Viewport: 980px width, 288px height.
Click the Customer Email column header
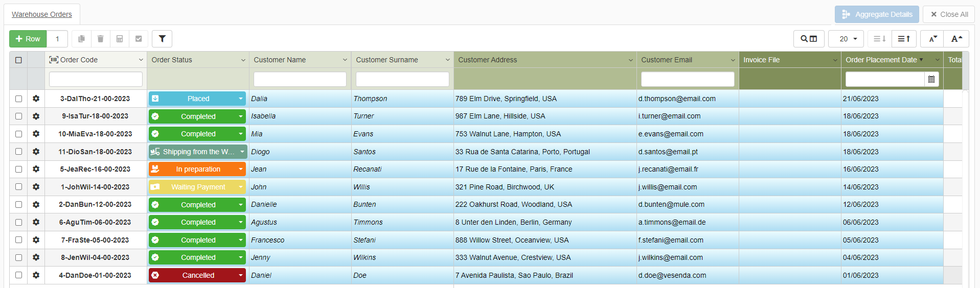tap(667, 60)
